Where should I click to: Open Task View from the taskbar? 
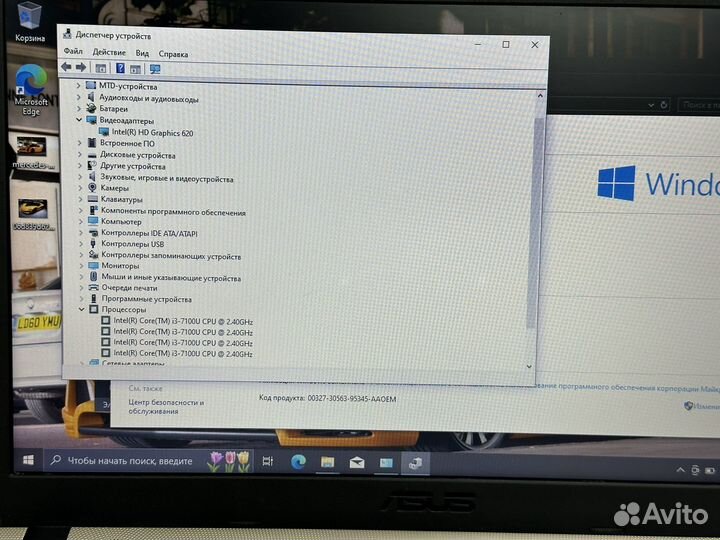tap(268, 461)
